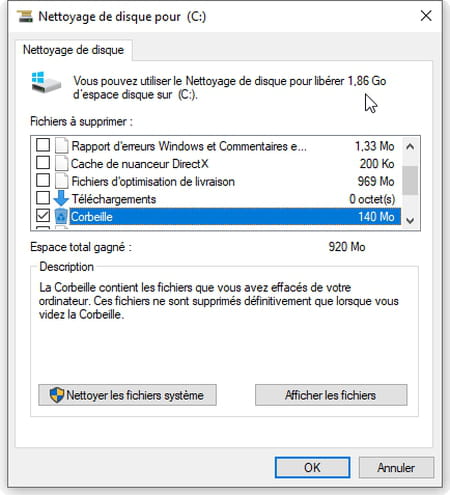Check the Téléchargements checkbox
450x495 pixels.
(x=43, y=198)
